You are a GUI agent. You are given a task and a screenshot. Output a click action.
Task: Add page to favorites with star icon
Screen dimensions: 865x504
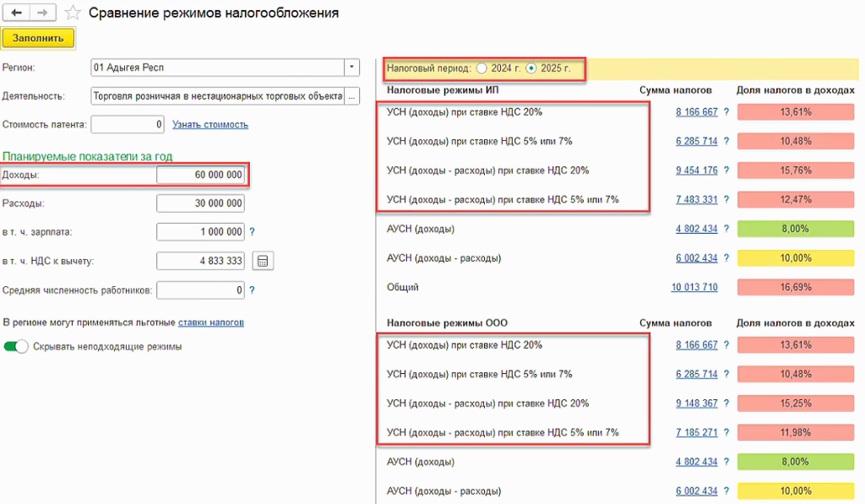(73, 14)
